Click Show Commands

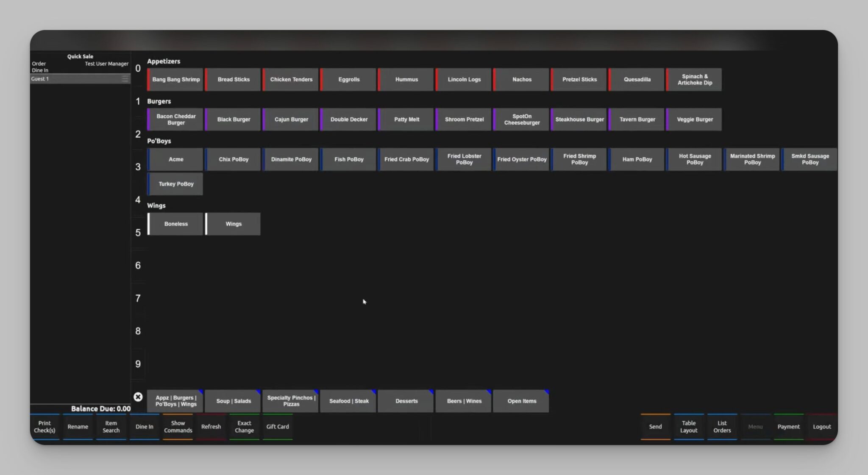[178, 427]
